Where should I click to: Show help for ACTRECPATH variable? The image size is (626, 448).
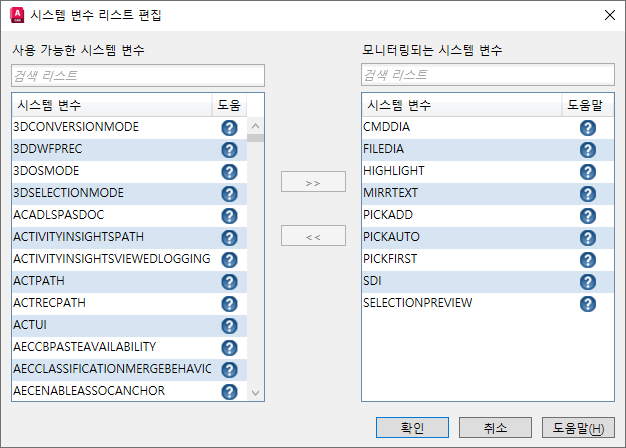(230, 303)
